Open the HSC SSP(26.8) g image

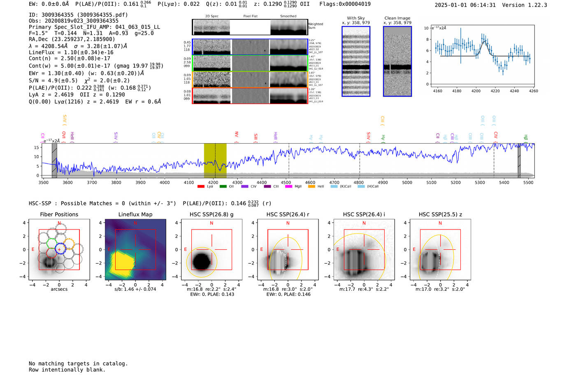point(211,250)
